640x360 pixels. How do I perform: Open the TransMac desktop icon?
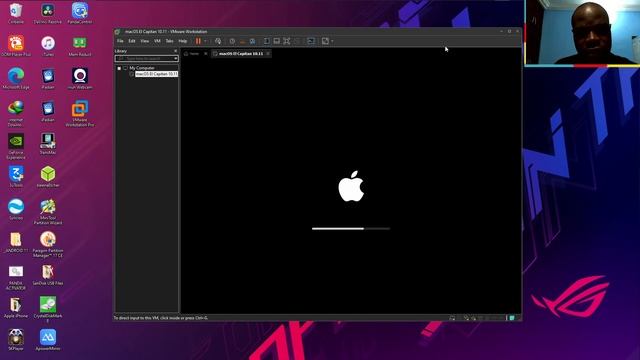click(x=48, y=144)
